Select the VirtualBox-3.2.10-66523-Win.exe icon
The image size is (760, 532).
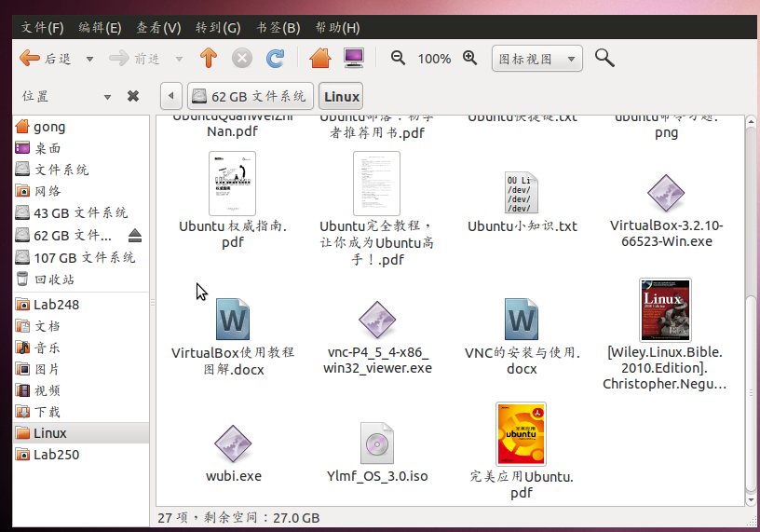tap(666, 193)
